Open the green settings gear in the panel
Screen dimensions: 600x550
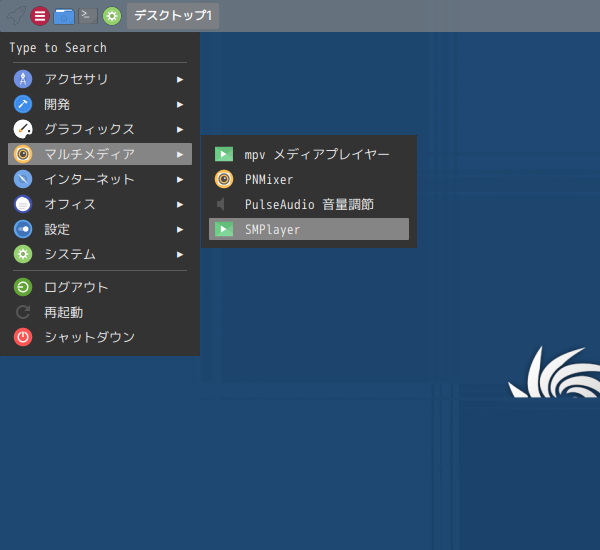click(x=112, y=16)
